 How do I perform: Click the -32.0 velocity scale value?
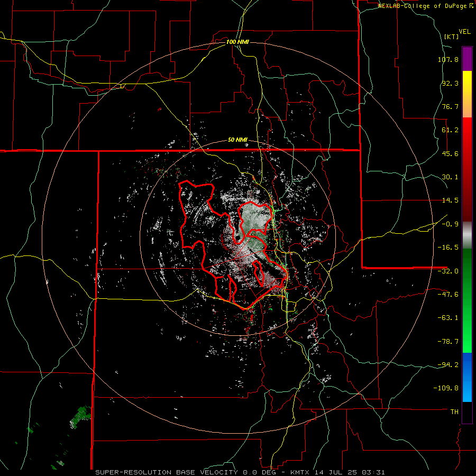click(448, 271)
